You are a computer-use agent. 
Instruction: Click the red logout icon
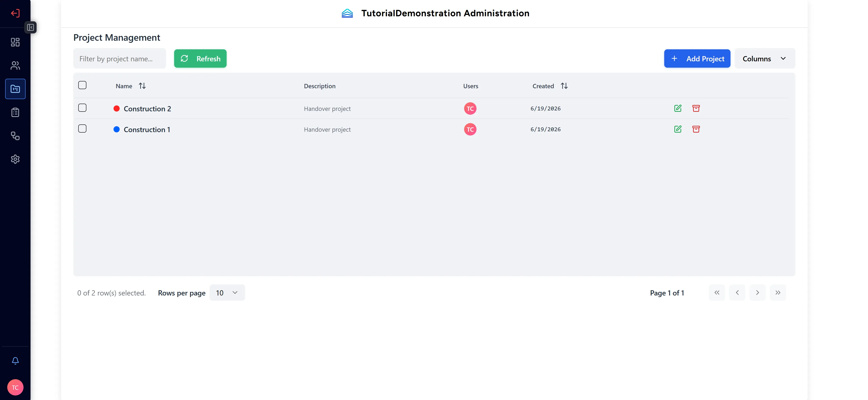[x=15, y=13]
